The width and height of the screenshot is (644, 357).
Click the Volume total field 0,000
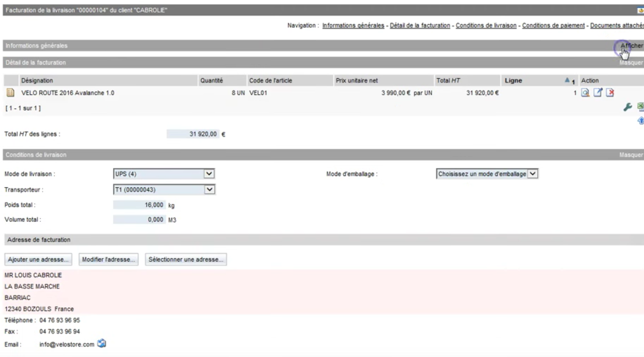pos(139,219)
